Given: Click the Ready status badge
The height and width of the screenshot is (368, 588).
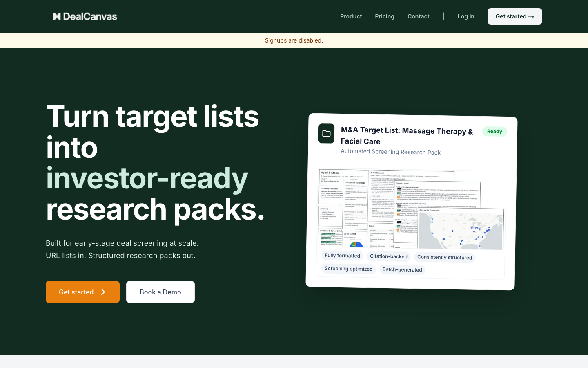Looking at the screenshot, I should pos(494,131).
